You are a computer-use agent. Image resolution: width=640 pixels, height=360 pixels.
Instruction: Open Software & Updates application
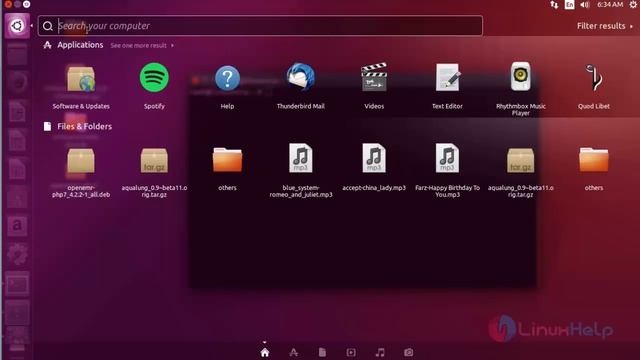click(x=81, y=80)
